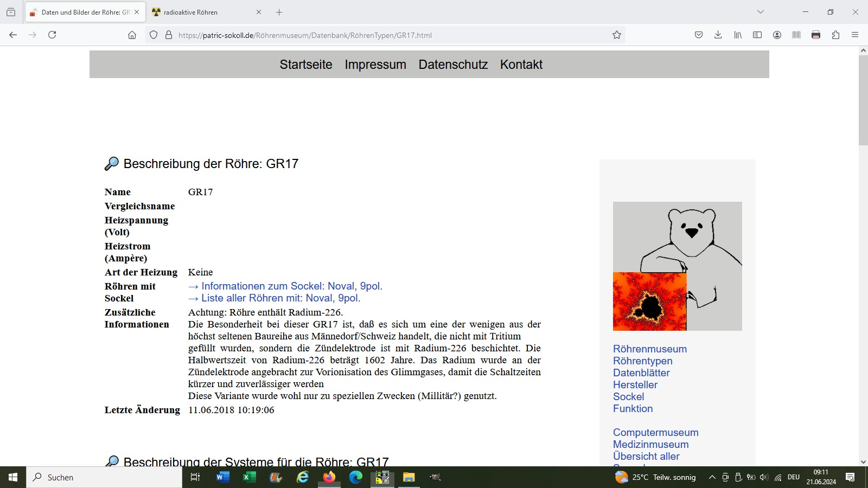Screen dimensions: 868x488
Task: Open File Explorer from the taskbar
Action: (409, 477)
